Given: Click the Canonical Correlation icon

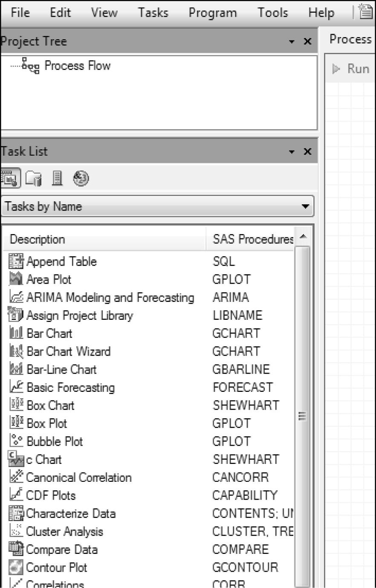Looking at the screenshot, I should 16,477.
